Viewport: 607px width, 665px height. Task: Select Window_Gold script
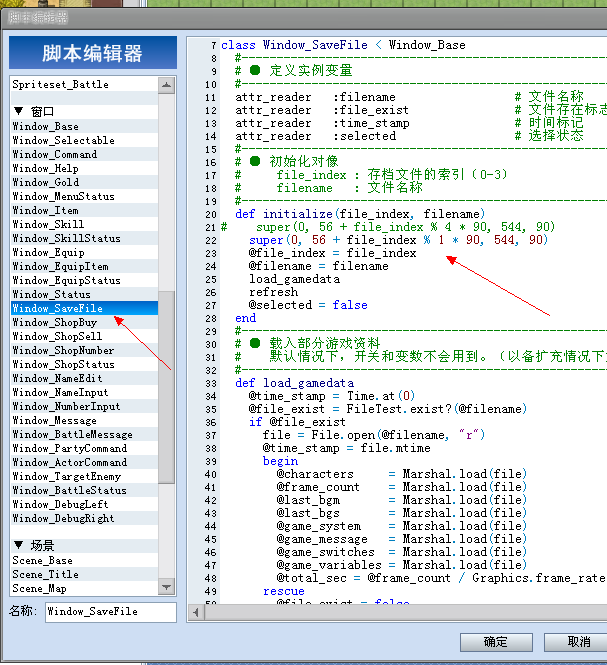click(x=84, y=182)
